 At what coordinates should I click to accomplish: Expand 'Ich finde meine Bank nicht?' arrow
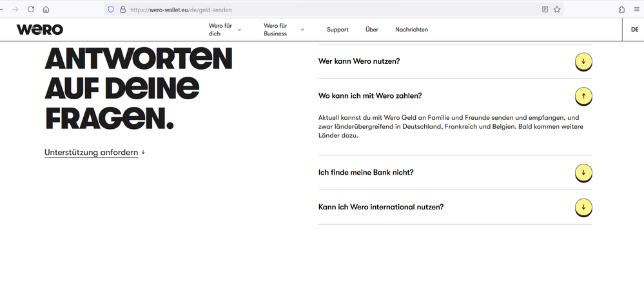583,173
